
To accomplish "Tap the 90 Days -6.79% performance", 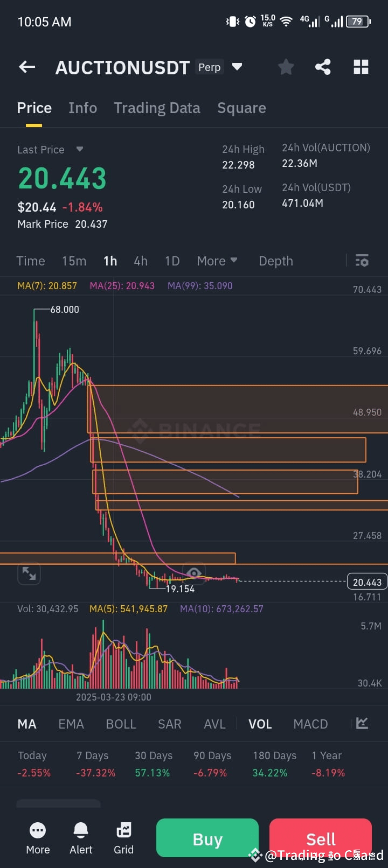I will click(x=212, y=764).
